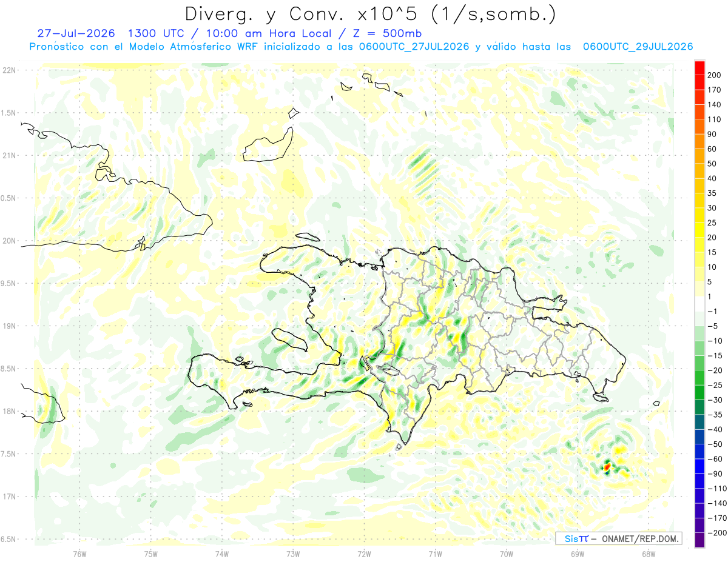Click the '-15' value on the color scale
The width and height of the screenshot is (728, 562).
point(714,356)
